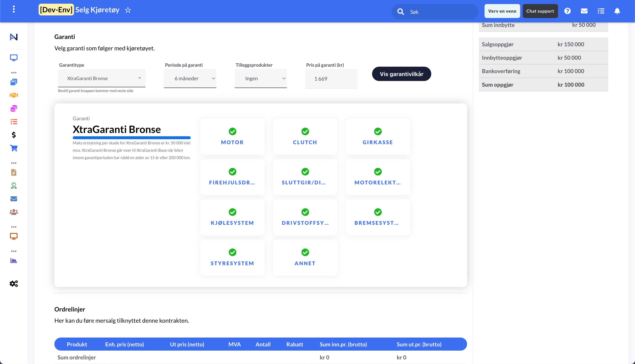The height and width of the screenshot is (364, 635).
Task: Open the help question mark icon
Action: [567, 11]
